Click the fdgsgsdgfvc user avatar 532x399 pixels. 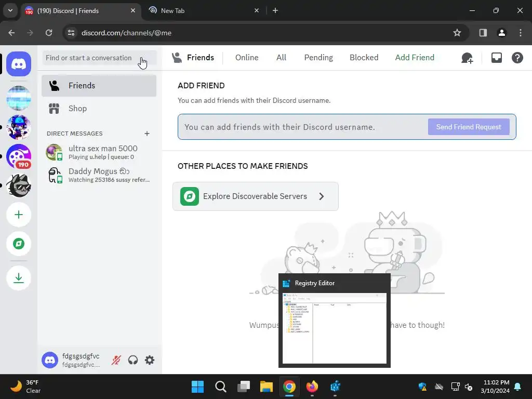(50, 360)
